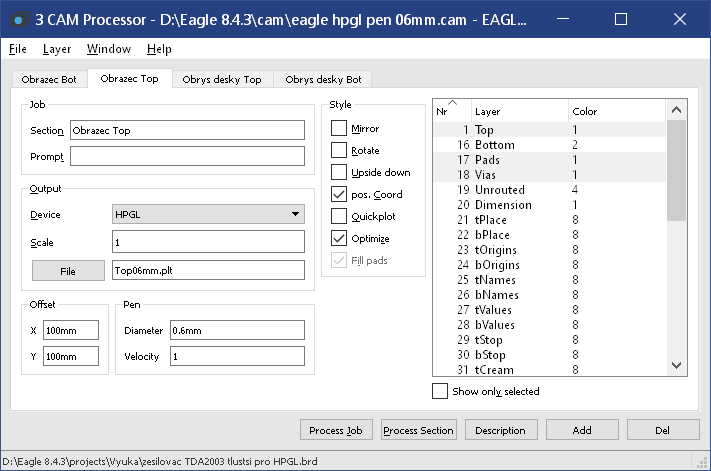711x471 pixels.
Task: Open the File menu
Action: [x=18, y=49]
